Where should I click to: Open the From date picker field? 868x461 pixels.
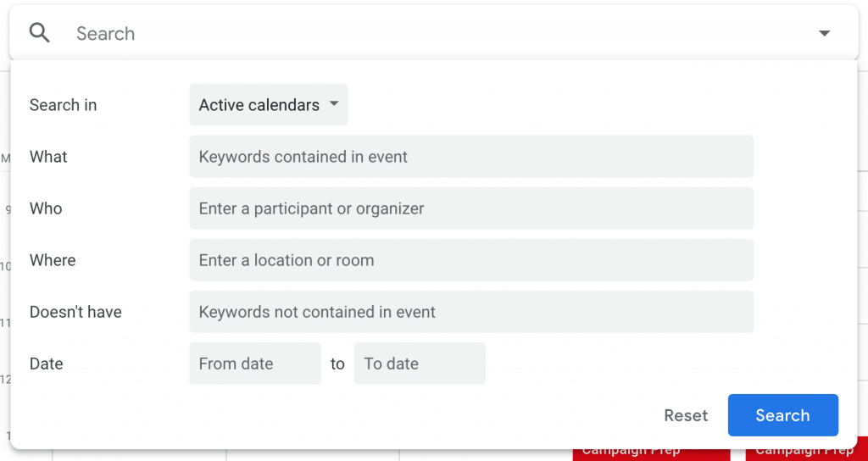[x=254, y=364]
